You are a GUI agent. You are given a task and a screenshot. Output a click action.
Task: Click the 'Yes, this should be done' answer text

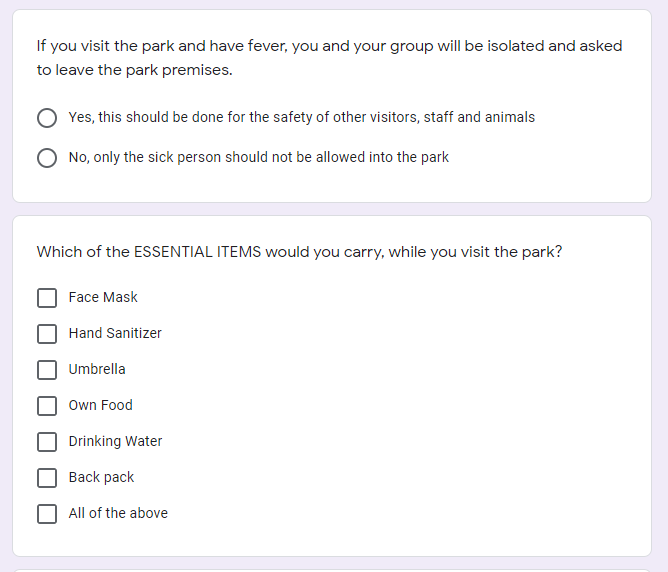(301, 117)
